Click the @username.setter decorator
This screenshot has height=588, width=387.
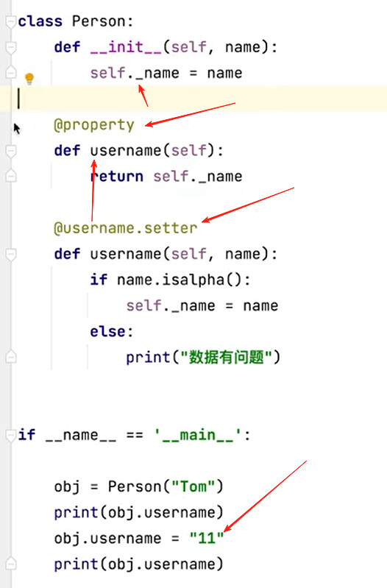[x=126, y=228]
